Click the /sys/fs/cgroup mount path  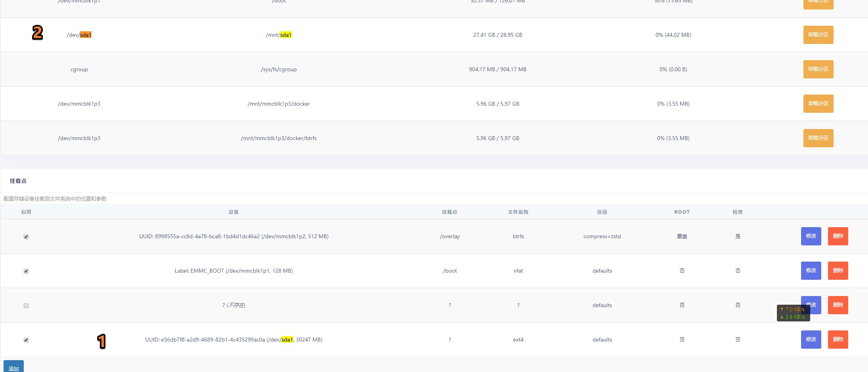click(279, 69)
